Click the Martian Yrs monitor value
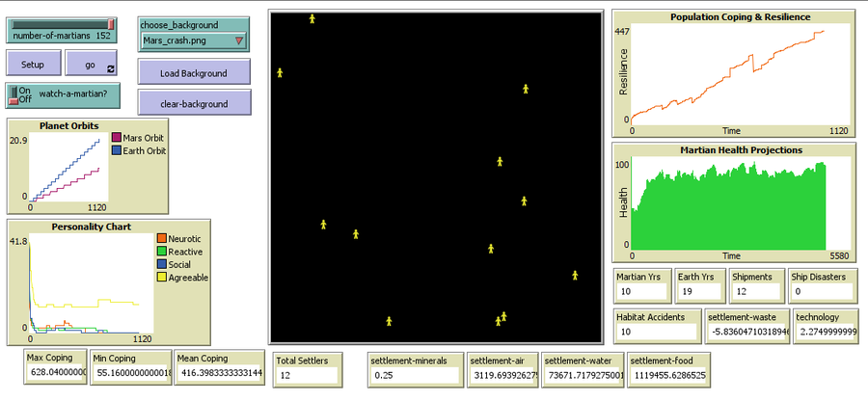Image resolution: width=868 pixels, height=401 pixels. 642,290
